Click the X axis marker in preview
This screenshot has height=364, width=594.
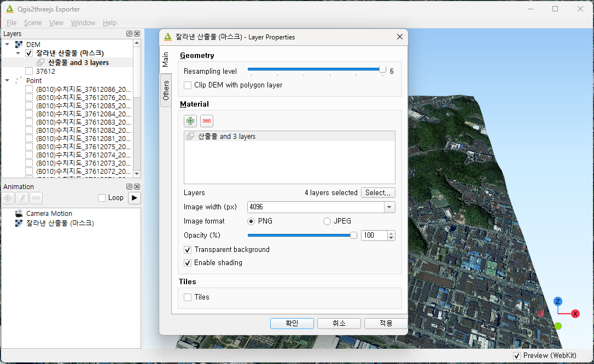point(575,314)
